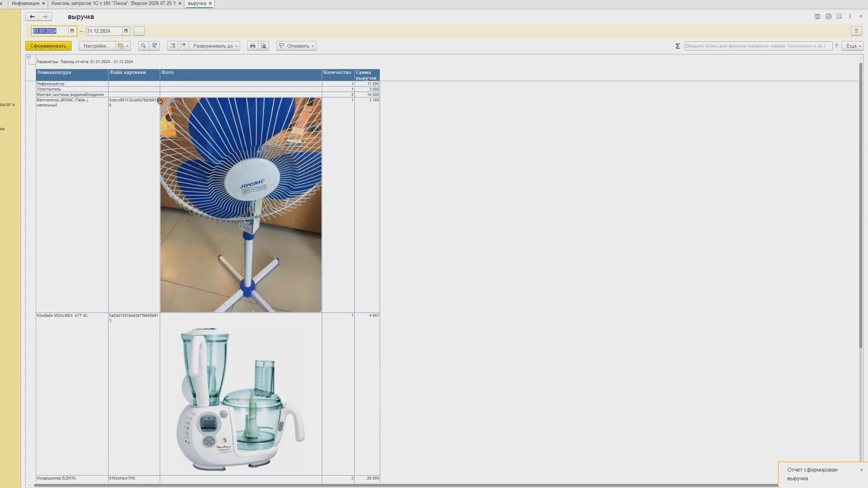Open the Еще menu
The width and height of the screenshot is (868, 488).
(x=853, y=46)
